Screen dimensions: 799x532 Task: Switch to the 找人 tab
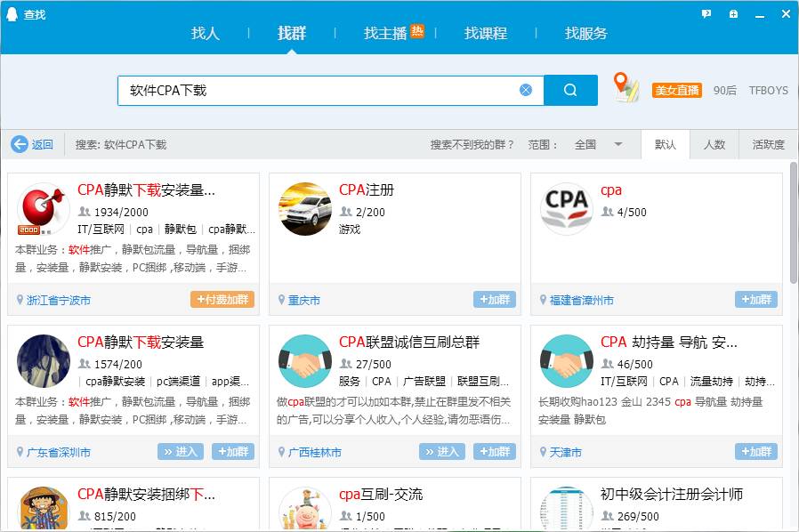205,33
